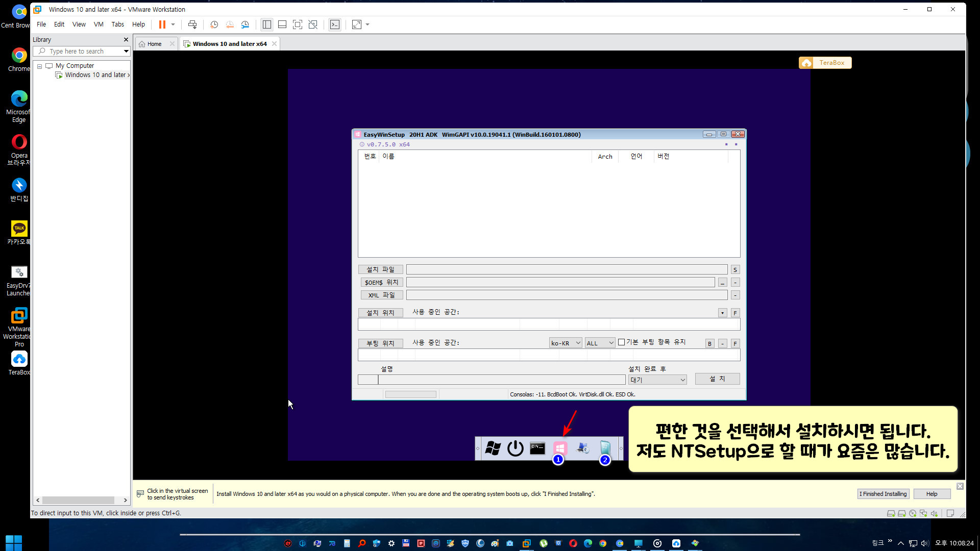Click the blue drive icon in the launcher bar
The width and height of the screenshot is (980, 551).
[x=605, y=448]
